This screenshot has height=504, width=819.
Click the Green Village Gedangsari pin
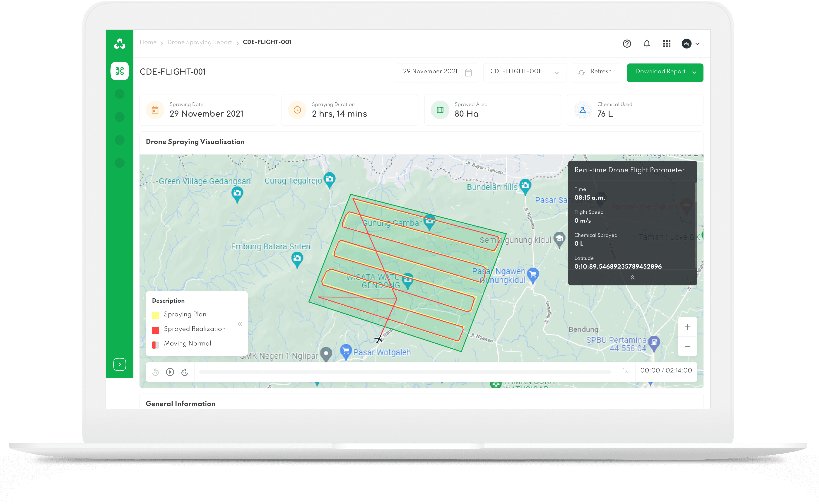pos(237,195)
